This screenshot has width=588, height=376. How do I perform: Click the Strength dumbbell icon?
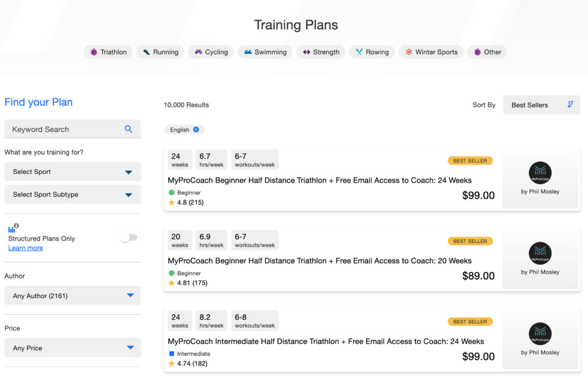click(307, 52)
